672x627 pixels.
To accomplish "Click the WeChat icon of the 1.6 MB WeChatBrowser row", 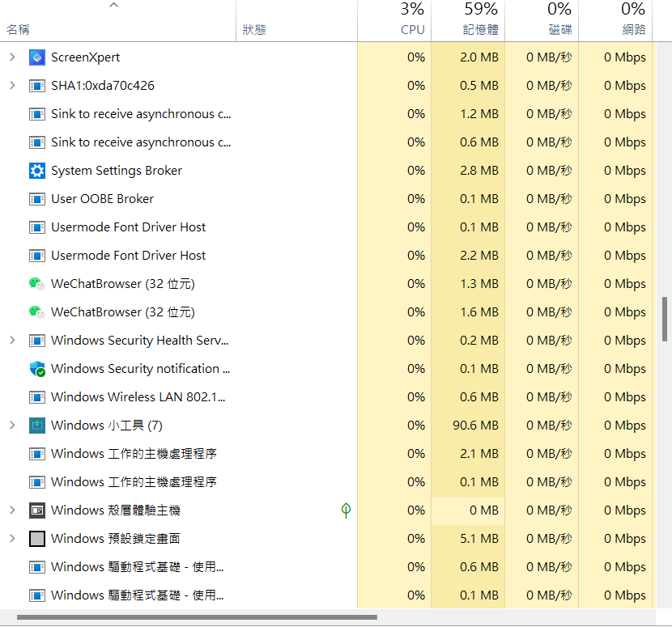I will click(37, 311).
